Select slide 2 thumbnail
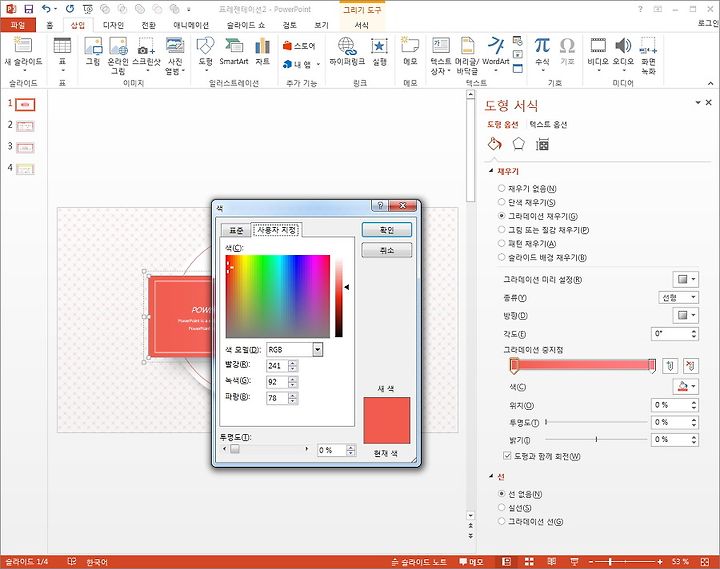The height and width of the screenshot is (569, 720). pos(25,126)
